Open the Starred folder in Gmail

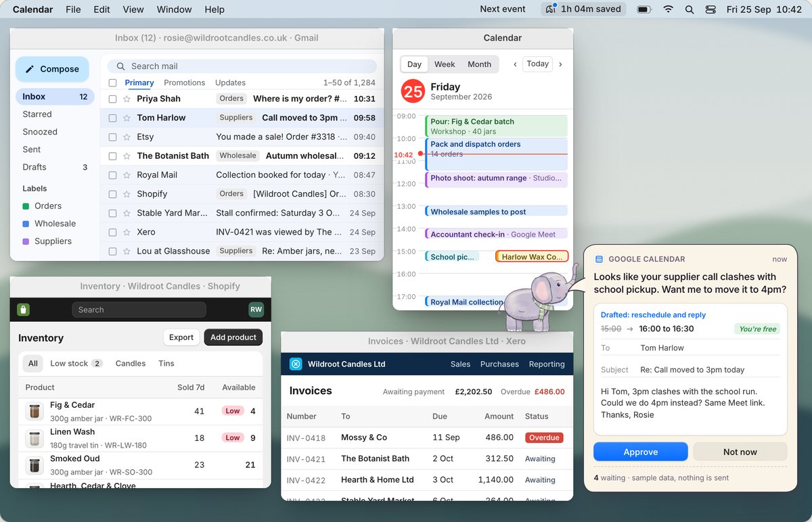pos(55,114)
